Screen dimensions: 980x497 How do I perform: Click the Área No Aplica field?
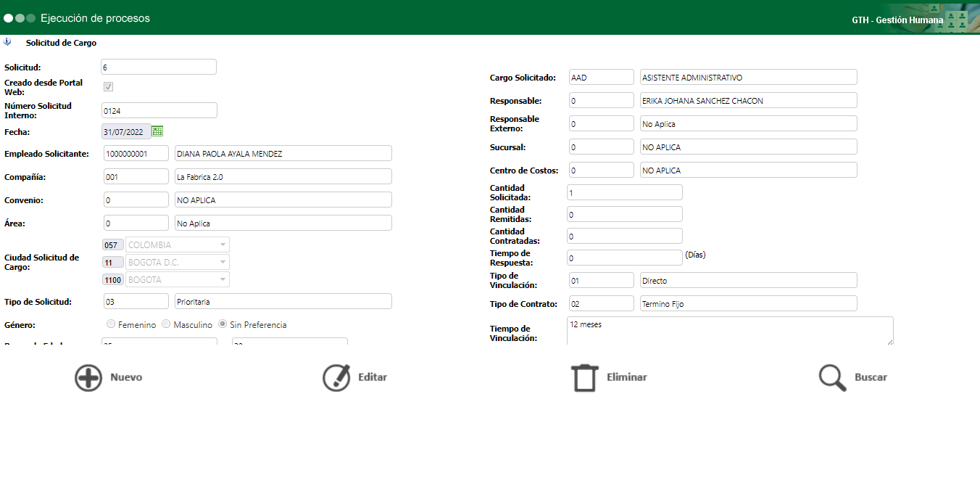(x=283, y=223)
